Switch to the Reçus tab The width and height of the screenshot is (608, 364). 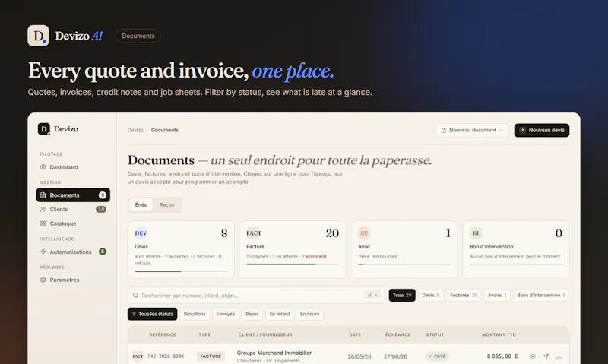pos(166,204)
